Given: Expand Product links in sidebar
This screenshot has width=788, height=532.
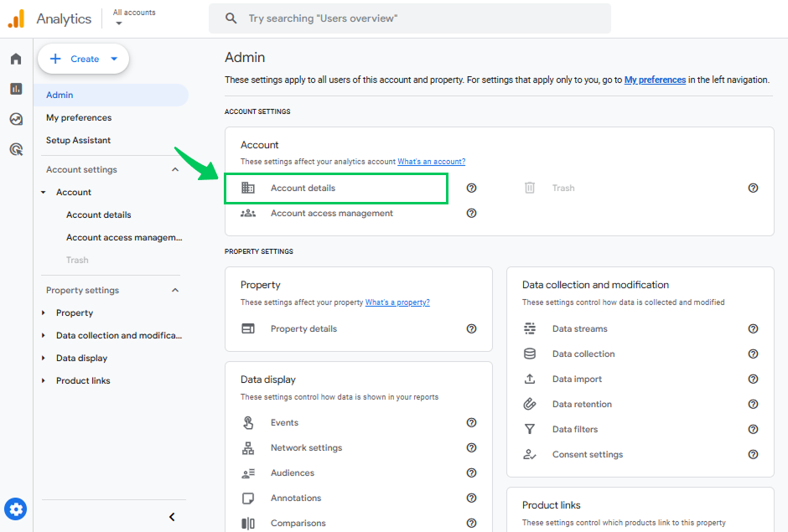Looking at the screenshot, I should pos(44,381).
